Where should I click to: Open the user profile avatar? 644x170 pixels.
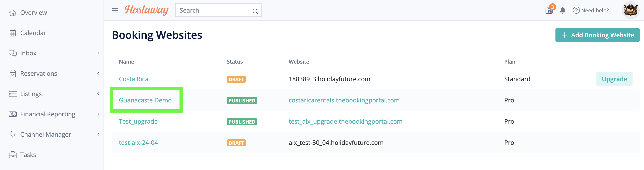(630, 10)
